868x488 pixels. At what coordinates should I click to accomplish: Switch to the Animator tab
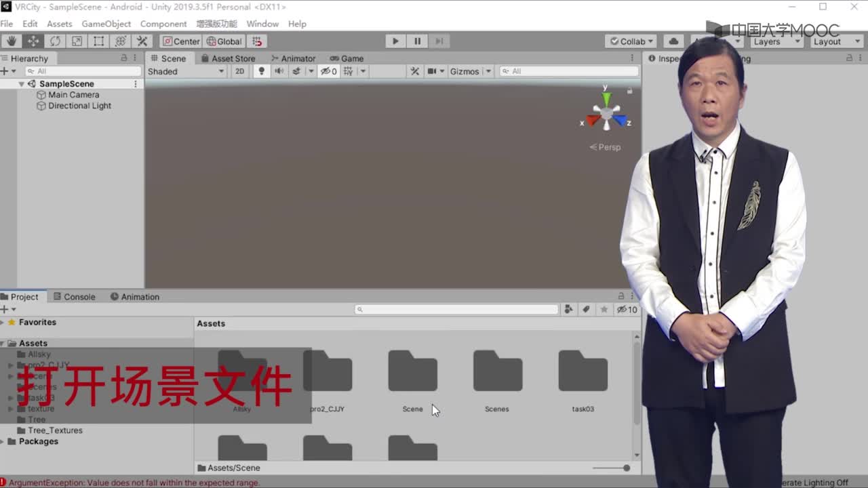pyautogui.click(x=294, y=58)
